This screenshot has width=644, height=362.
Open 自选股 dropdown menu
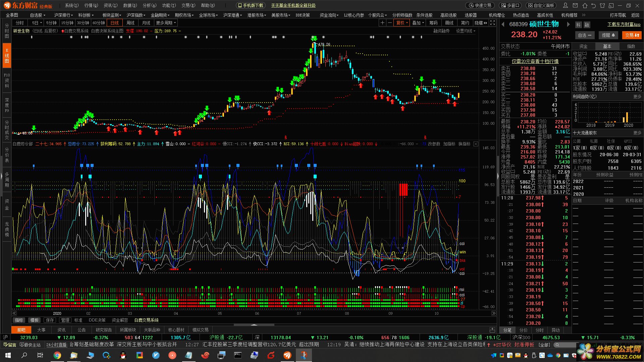coord(38,15)
